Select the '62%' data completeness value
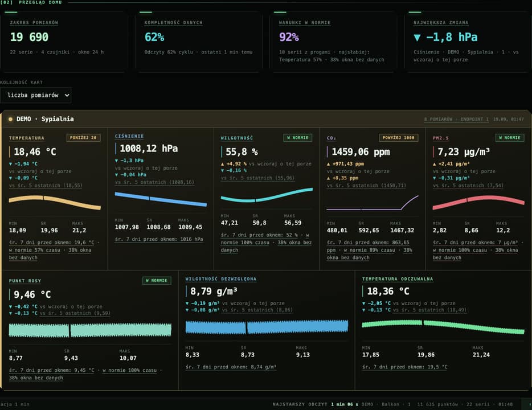Screen dimensions: 532x410 154,37
